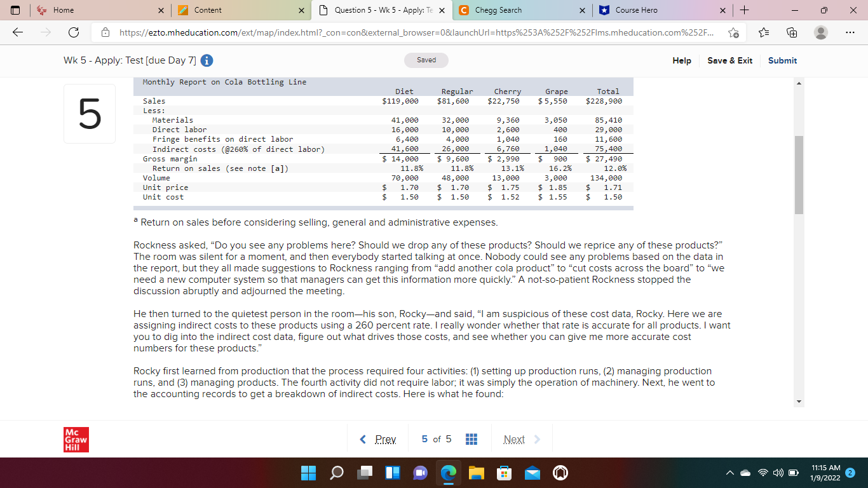Click the page scrollbar down arrow
Image resolution: width=868 pixels, height=488 pixels.
click(x=799, y=401)
